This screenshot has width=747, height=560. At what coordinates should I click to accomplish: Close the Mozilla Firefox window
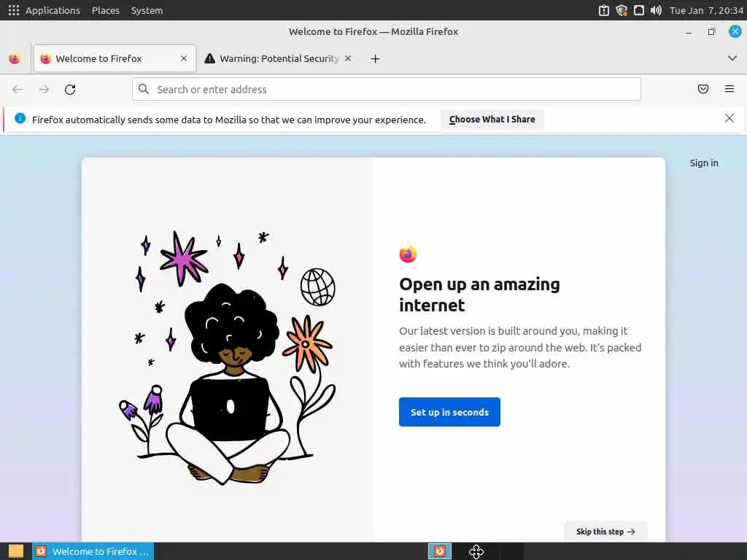[735, 32]
